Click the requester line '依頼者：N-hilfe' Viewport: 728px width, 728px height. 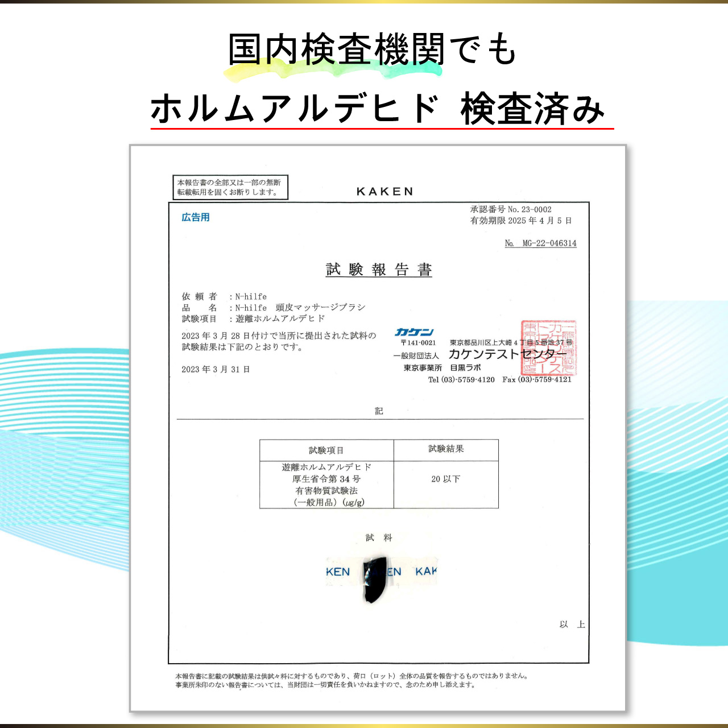(x=224, y=296)
